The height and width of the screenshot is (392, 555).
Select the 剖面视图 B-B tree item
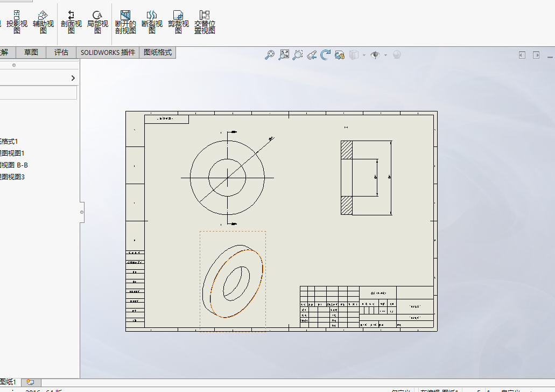14,165
